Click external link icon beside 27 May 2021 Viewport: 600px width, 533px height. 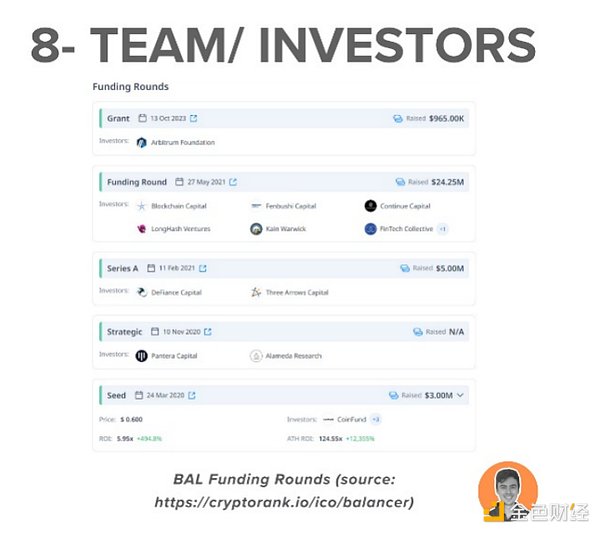[233, 182]
